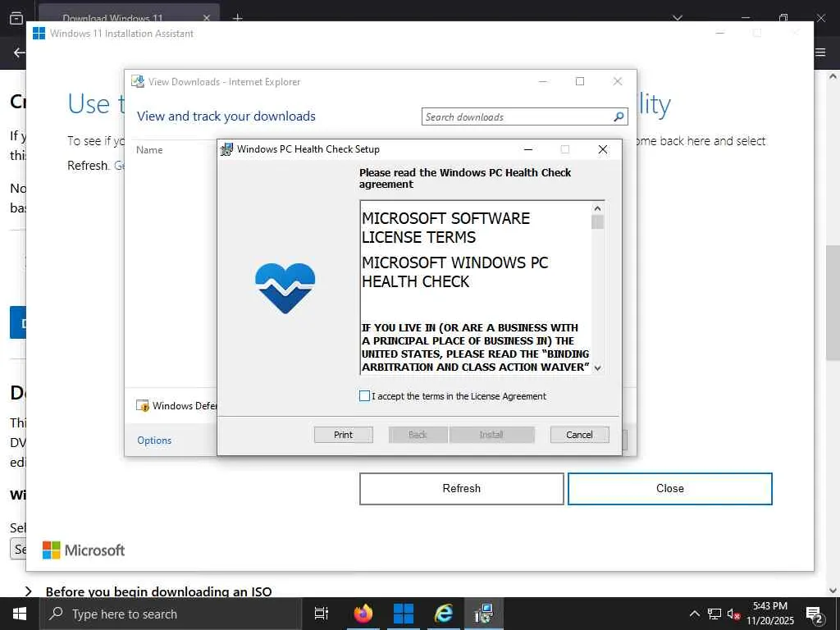The height and width of the screenshot is (630, 840).
Task: Click the PC Health Check heart logo
Action: tap(285, 288)
